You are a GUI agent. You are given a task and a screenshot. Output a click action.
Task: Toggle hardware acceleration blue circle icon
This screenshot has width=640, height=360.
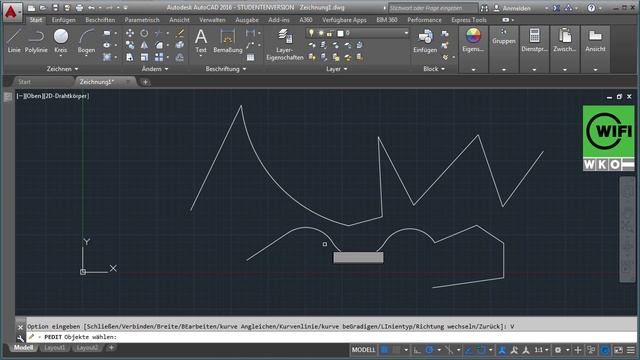pyautogui.click(x=605, y=350)
